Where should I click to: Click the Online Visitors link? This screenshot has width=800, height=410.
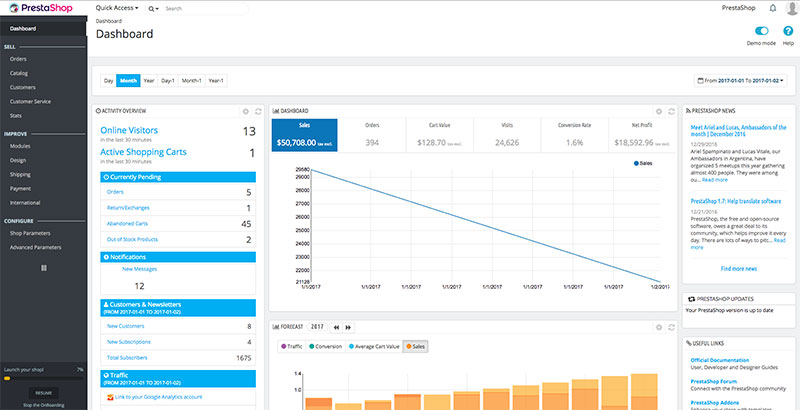(x=129, y=131)
